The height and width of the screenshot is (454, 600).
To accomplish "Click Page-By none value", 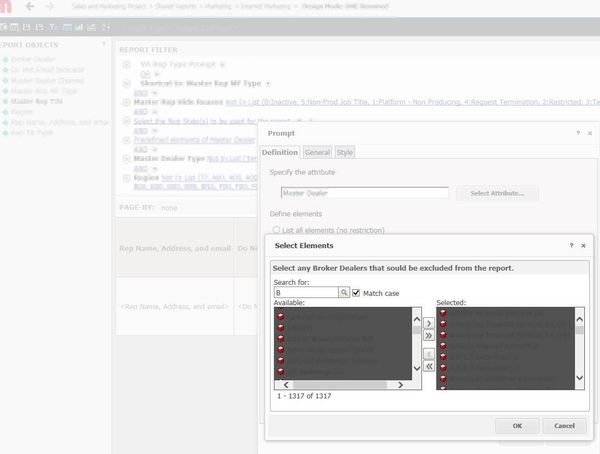I will [169, 208].
